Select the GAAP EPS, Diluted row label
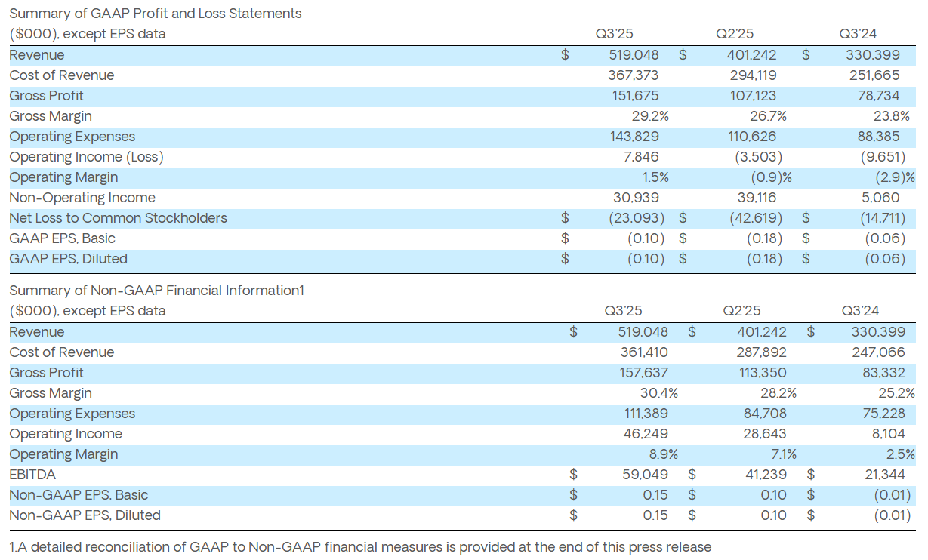The height and width of the screenshot is (560, 928). click(x=68, y=259)
